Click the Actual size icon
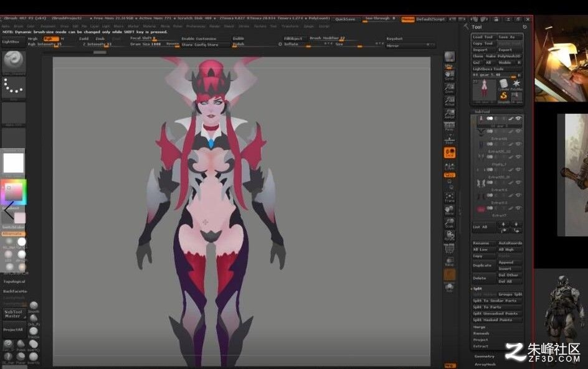 coord(449,101)
